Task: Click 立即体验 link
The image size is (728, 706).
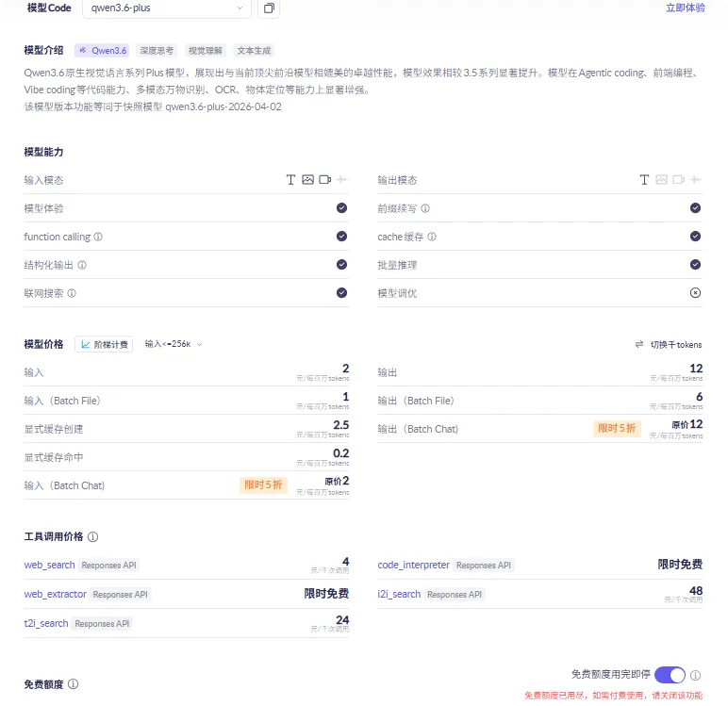Action: click(x=686, y=8)
